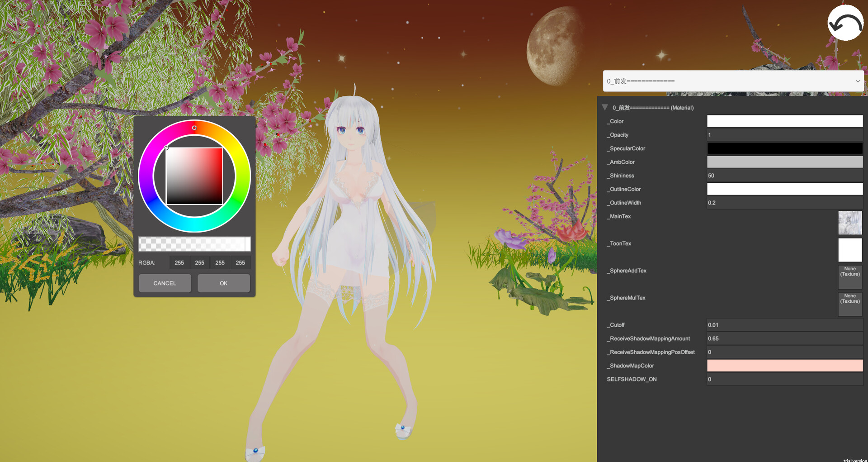Click the circular undo arrow icon
The width and height of the screenshot is (868, 462).
845,23
